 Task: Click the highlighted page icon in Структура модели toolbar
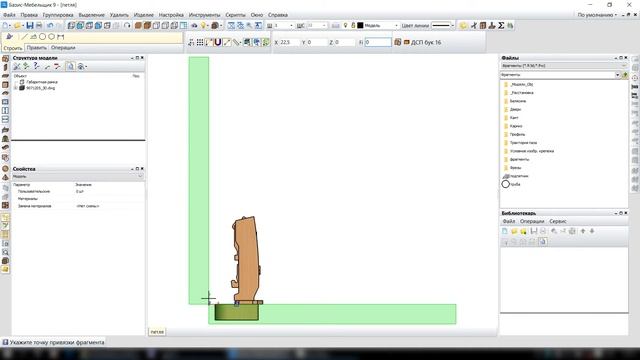[x=70, y=66]
